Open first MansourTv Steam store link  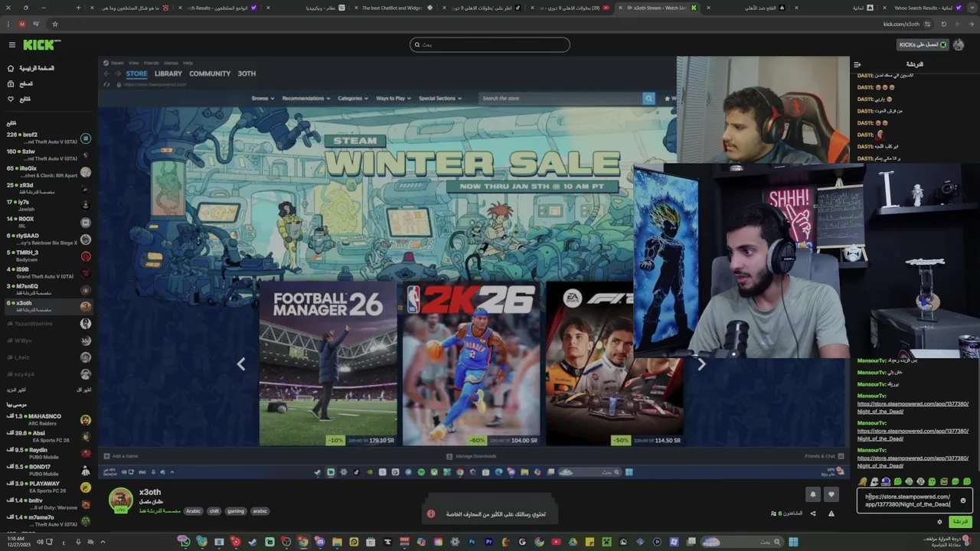913,408
